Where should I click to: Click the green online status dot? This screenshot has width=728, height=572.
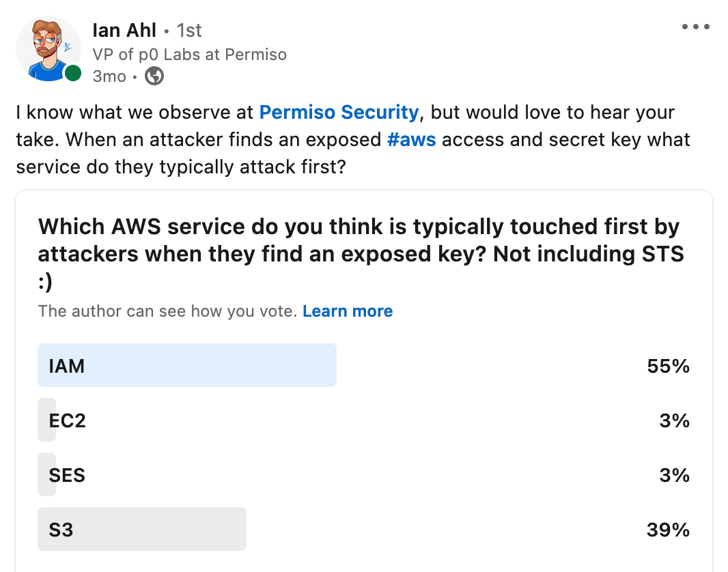(73, 73)
